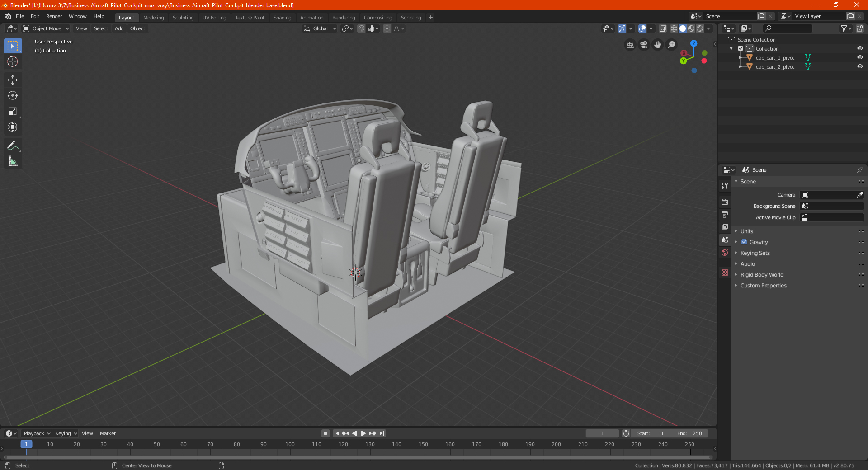Switch to solid shading

[683, 28]
